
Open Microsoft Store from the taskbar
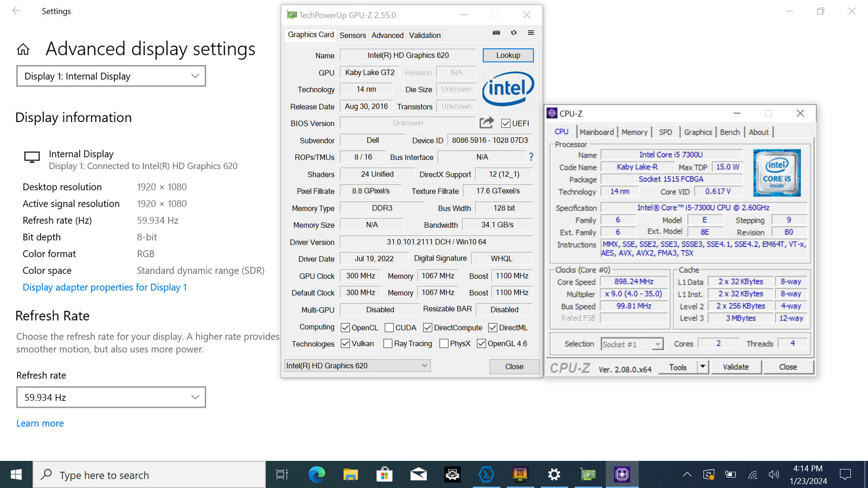click(385, 475)
